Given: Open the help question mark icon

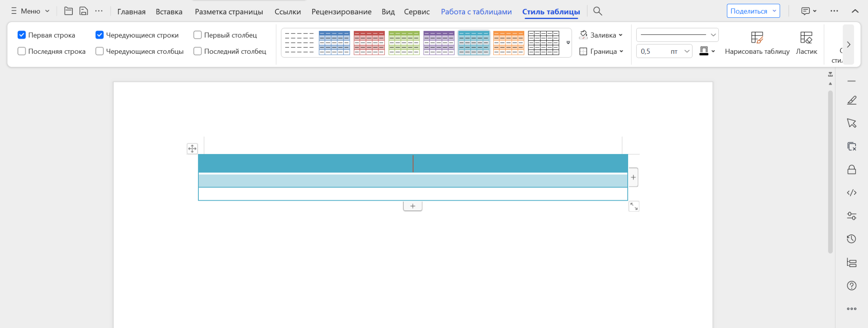Looking at the screenshot, I should pyautogui.click(x=851, y=286).
